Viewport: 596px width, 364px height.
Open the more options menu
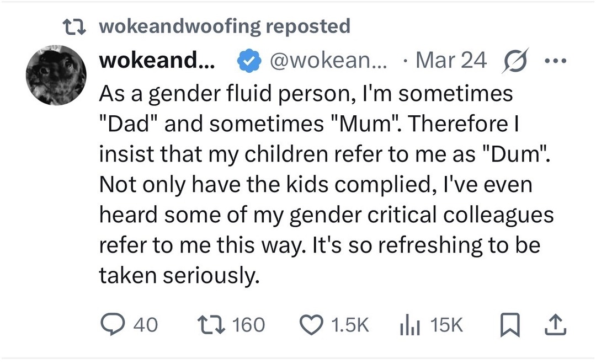[556, 61]
